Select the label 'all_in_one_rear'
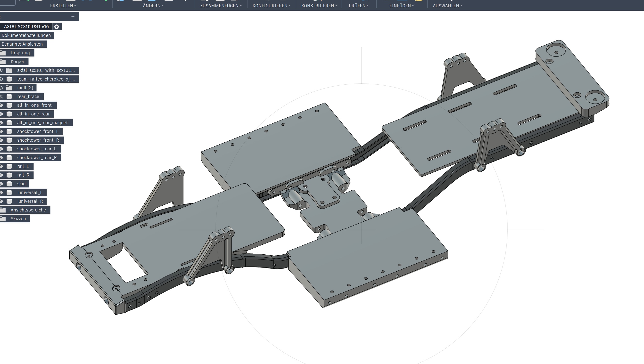The width and height of the screenshot is (644, 364). click(x=33, y=114)
